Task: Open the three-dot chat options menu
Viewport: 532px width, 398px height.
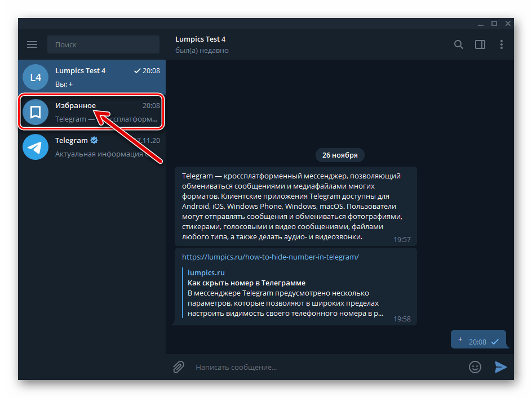Action: pyautogui.click(x=501, y=44)
